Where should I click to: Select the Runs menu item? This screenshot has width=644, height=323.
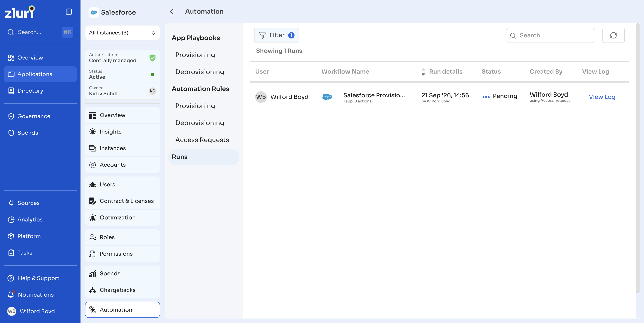pyautogui.click(x=203, y=157)
